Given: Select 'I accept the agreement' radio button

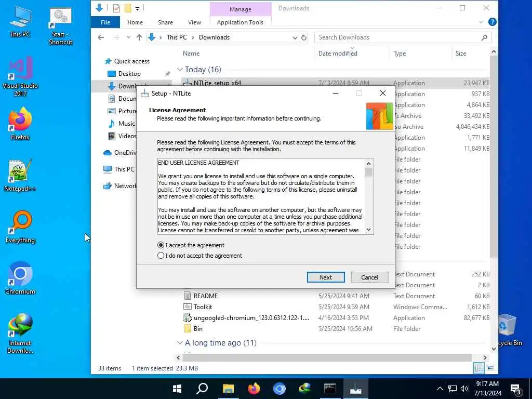Looking at the screenshot, I should 161,245.
